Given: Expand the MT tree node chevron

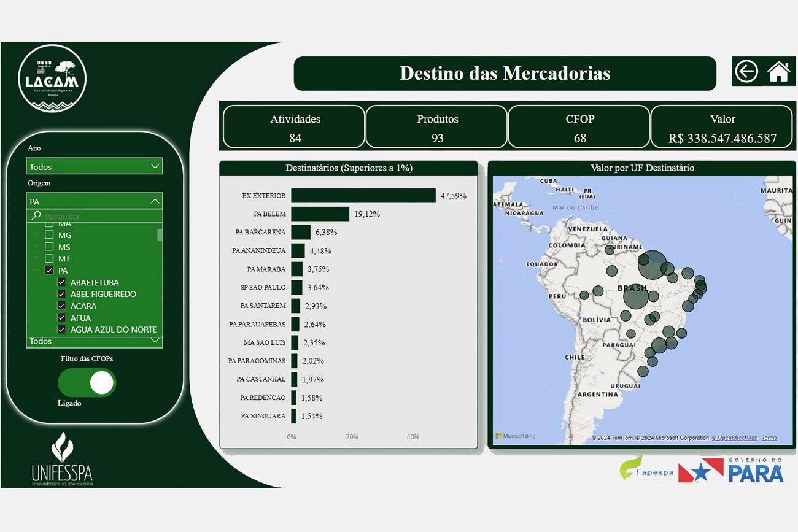Looking at the screenshot, I should pos(36,259).
